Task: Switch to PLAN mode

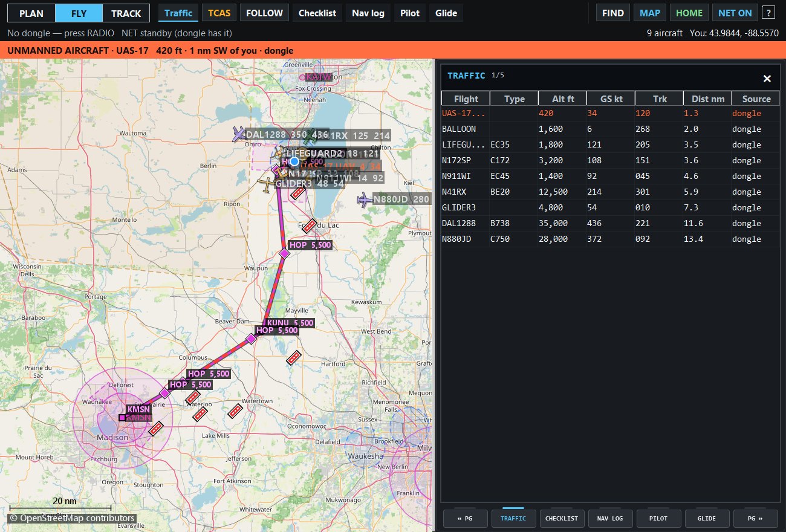Action: (x=31, y=13)
